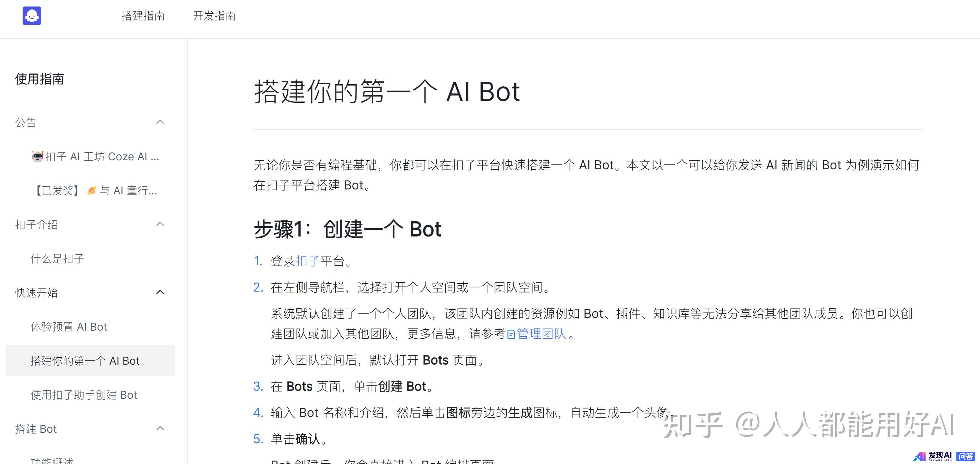The image size is (980, 464).
Task: Collapse the 快速开始 section chevron
Action: (160, 292)
